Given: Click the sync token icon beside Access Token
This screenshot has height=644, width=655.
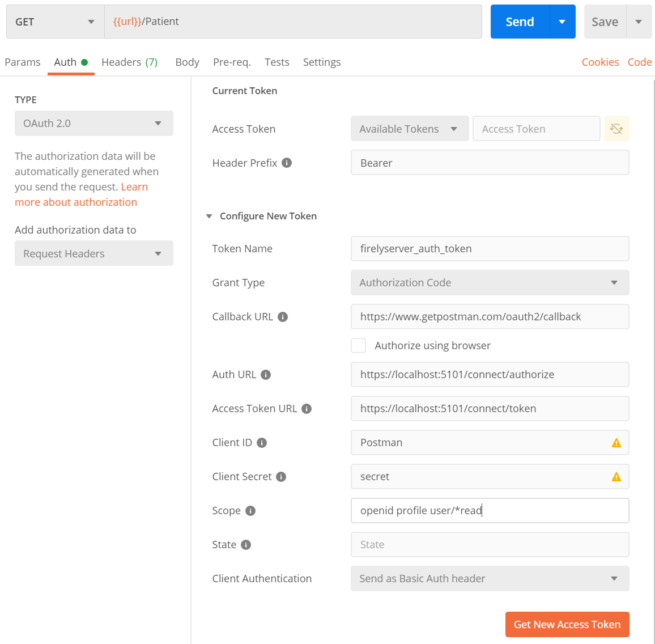Looking at the screenshot, I should point(616,129).
